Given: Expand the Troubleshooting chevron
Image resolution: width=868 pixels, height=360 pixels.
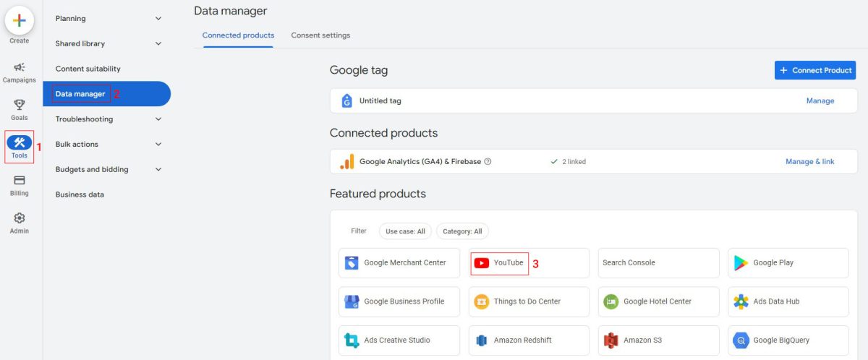Looking at the screenshot, I should click(158, 119).
